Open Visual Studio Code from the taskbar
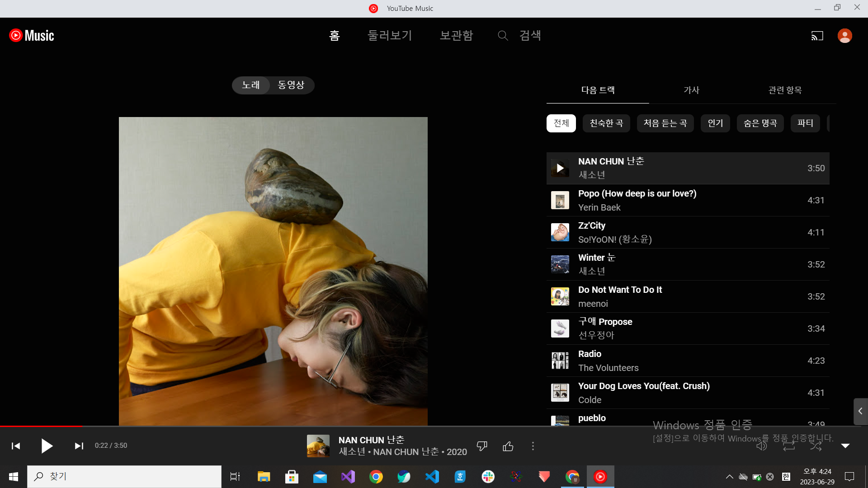 [432, 477]
